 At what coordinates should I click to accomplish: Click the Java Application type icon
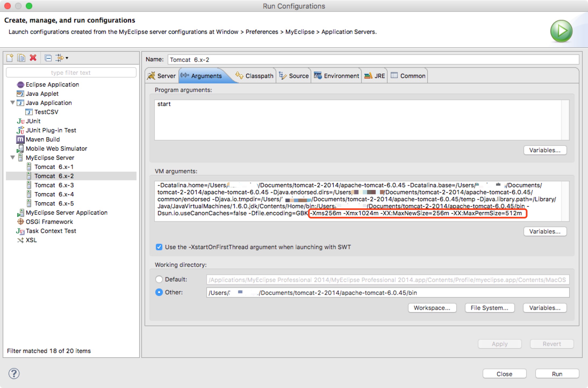coord(20,103)
